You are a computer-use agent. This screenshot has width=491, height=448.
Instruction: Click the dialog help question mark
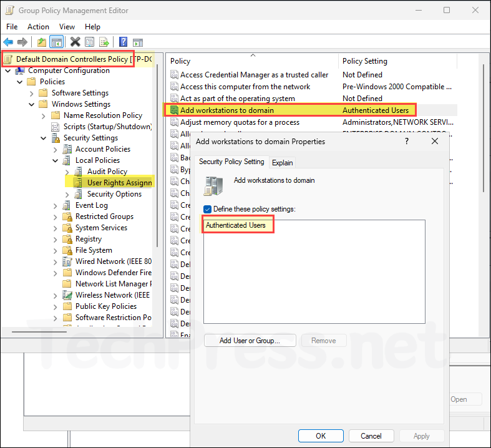coord(406,141)
